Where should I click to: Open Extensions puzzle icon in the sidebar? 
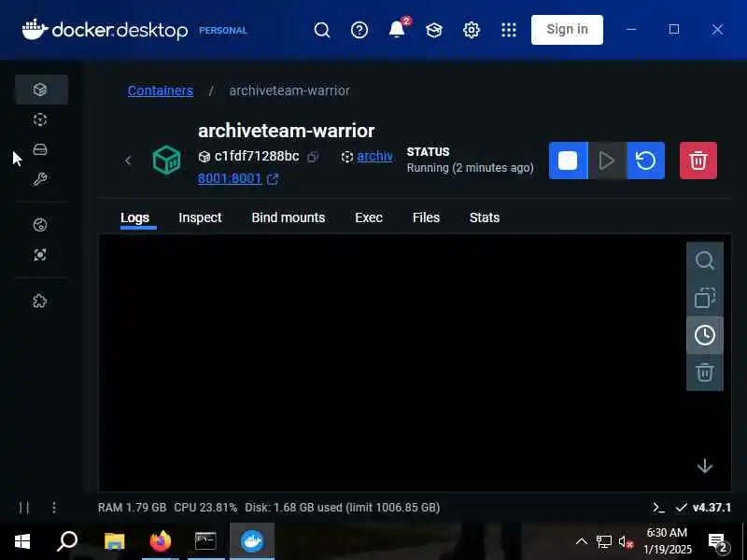[40, 301]
